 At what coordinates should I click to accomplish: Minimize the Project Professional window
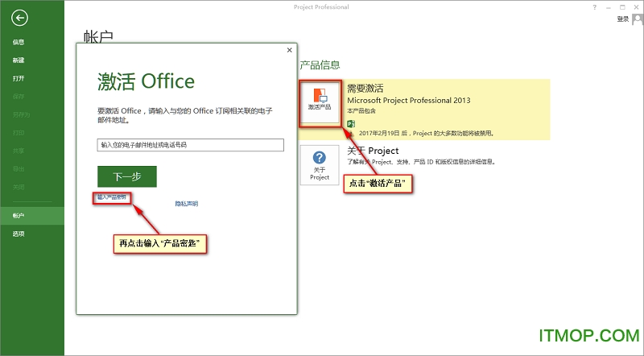click(609, 7)
